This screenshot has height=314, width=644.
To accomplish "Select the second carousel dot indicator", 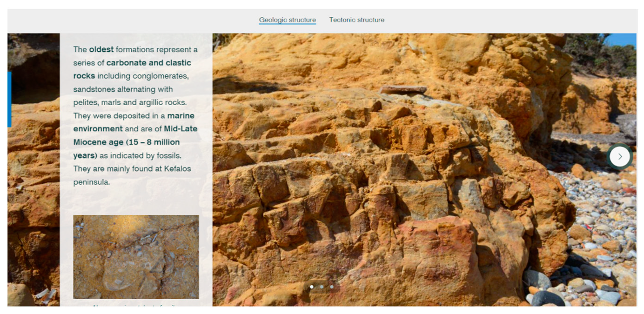I will point(322,287).
